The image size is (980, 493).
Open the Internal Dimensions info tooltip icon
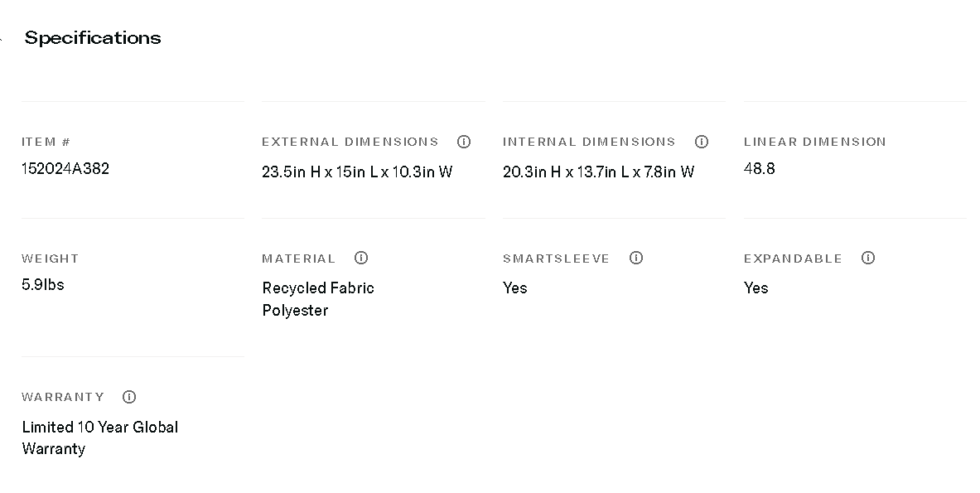[x=702, y=142]
